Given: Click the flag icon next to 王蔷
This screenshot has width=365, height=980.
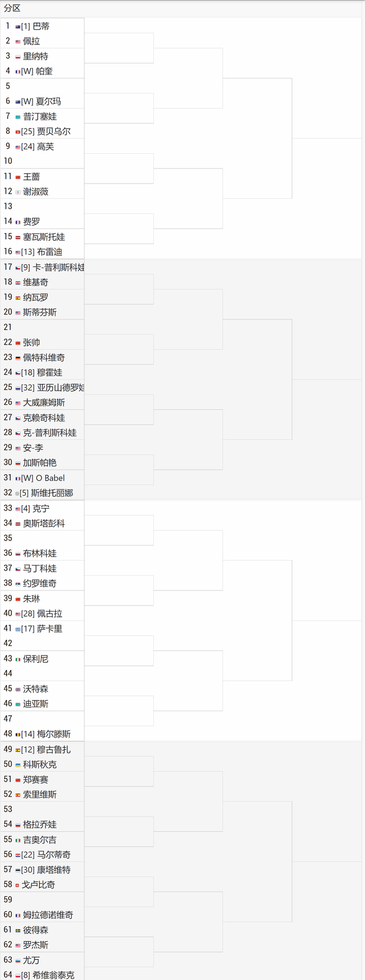Looking at the screenshot, I should coord(18,177).
